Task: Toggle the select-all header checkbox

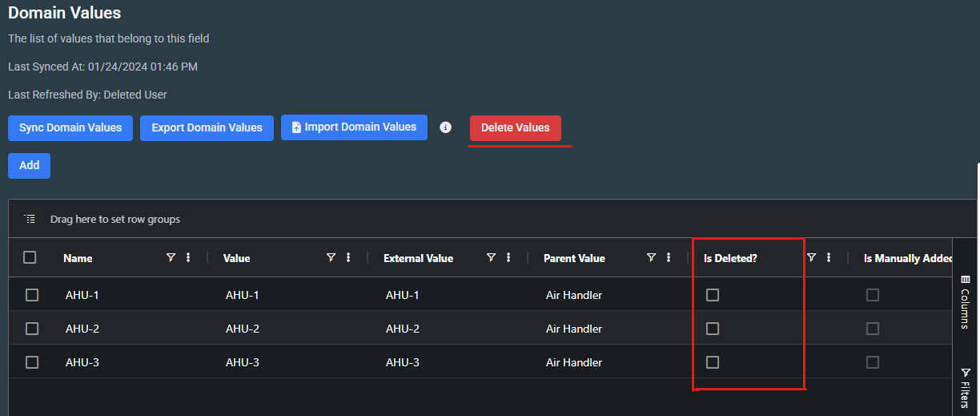Action: click(x=30, y=257)
